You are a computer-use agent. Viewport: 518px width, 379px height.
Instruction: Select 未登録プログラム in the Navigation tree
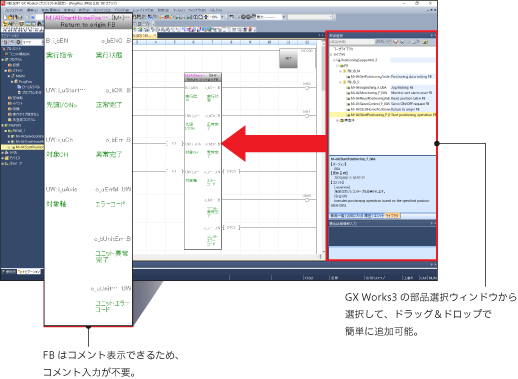[22, 120]
